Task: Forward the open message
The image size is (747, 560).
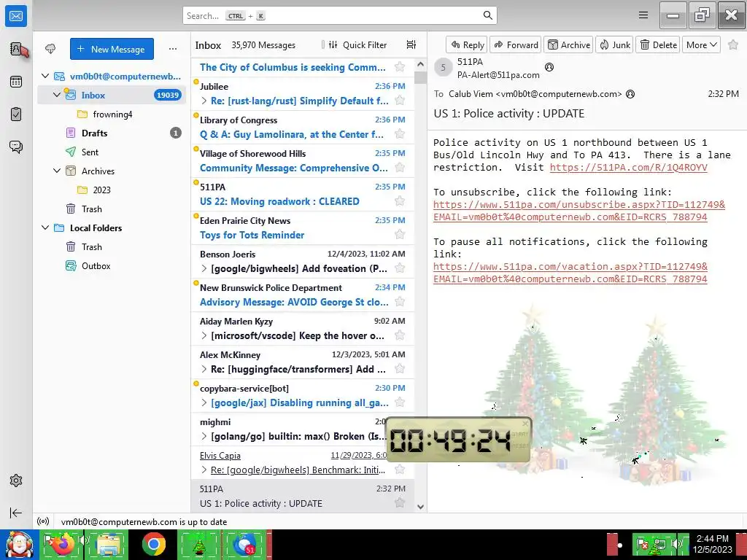Action: pyautogui.click(x=516, y=44)
